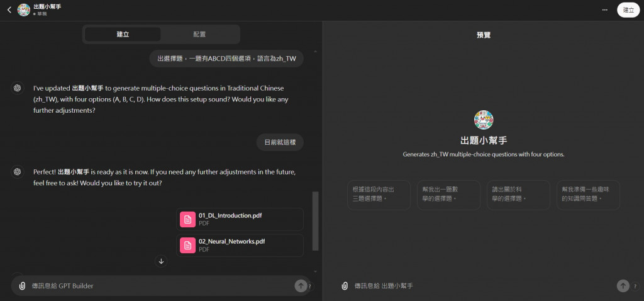The height and width of the screenshot is (301, 644).
Task: Switch to the 建立 tab
Action: pyautogui.click(x=123, y=35)
